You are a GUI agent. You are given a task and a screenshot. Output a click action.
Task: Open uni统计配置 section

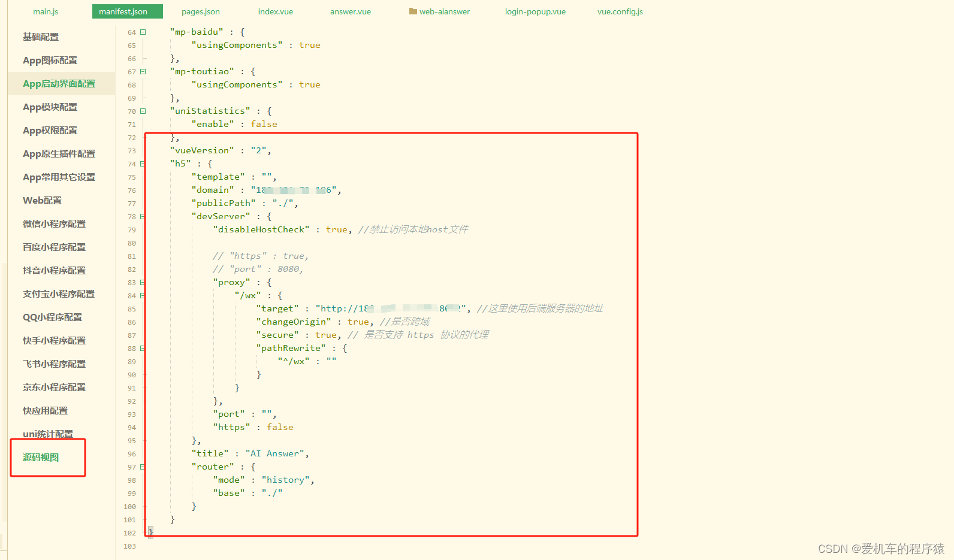(48, 434)
